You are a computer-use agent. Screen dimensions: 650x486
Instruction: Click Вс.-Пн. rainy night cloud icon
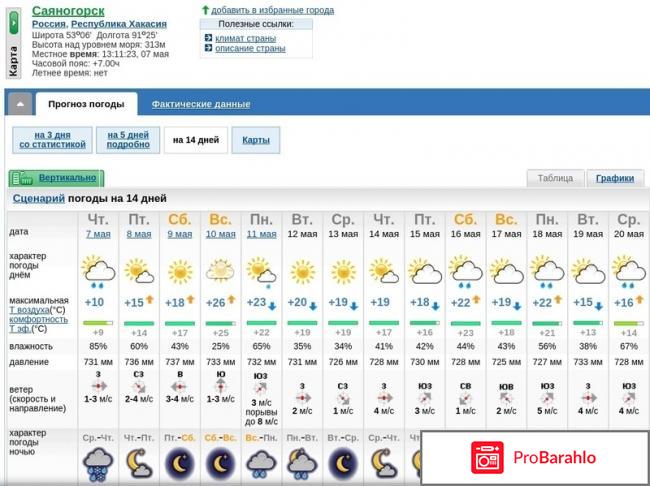261,464
